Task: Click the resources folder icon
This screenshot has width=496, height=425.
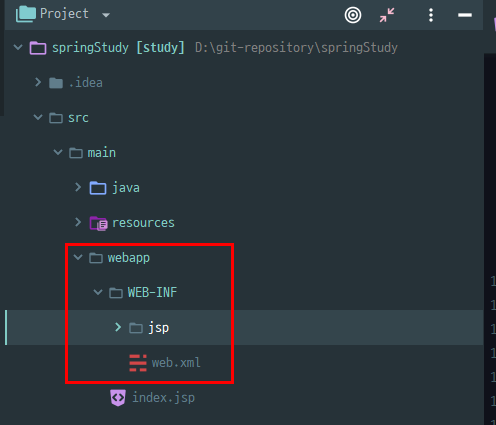Action: pos(98,223)
